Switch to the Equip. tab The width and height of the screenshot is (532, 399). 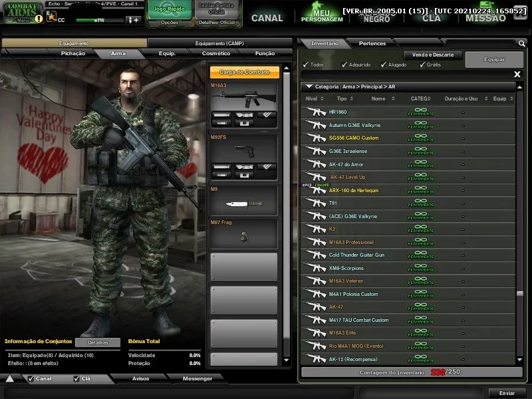pyautogui.click(x=168, y=53)
